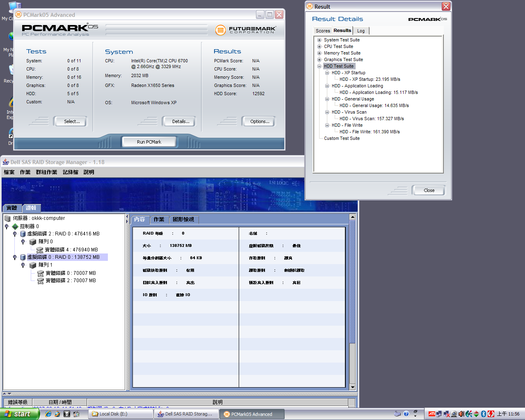
Task: Click scroll-up arrow in properties panel
Action: [x=352, y=217]
